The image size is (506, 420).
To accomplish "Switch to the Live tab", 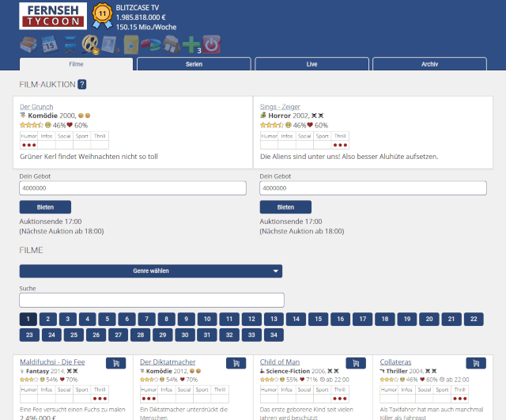I will pos(312,64).
